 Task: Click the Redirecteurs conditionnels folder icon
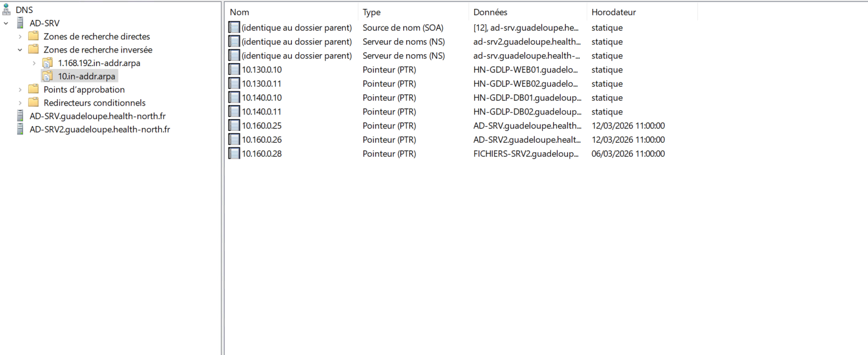pos(33,103)
